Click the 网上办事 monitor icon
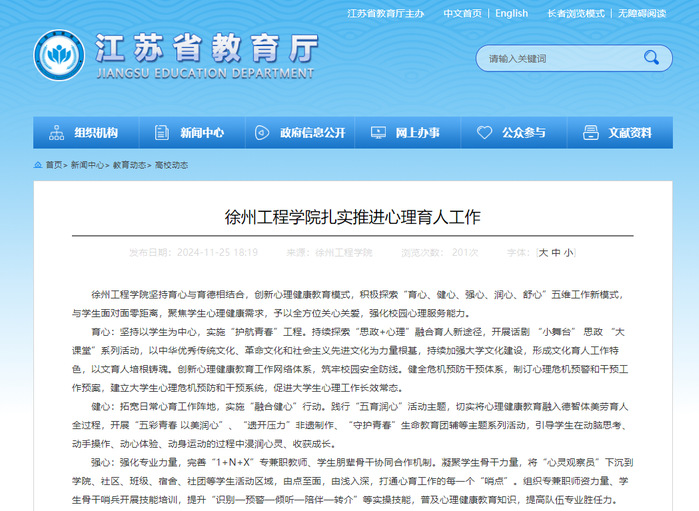 pos(378,133)
